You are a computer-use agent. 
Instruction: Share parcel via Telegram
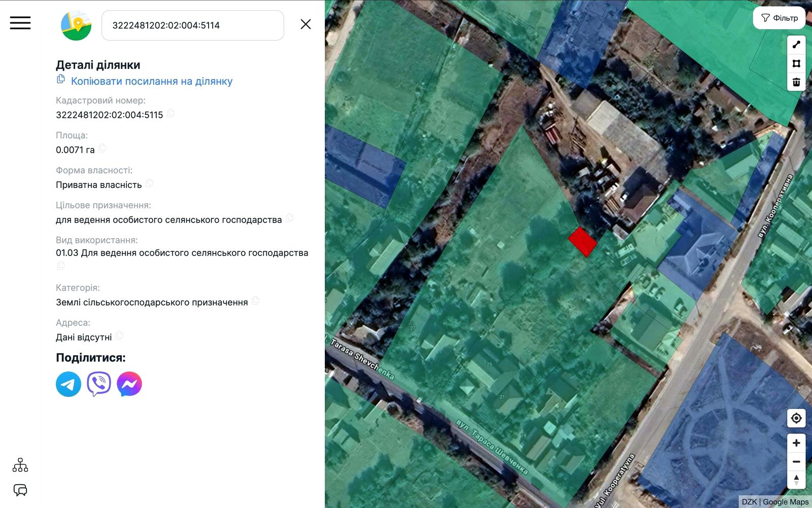(69, 384)
